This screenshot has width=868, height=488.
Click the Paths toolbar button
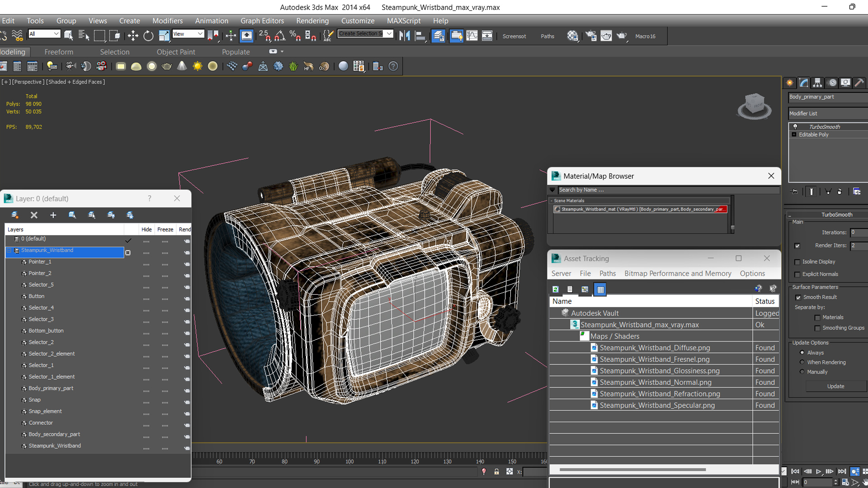[x=547, y=36]
